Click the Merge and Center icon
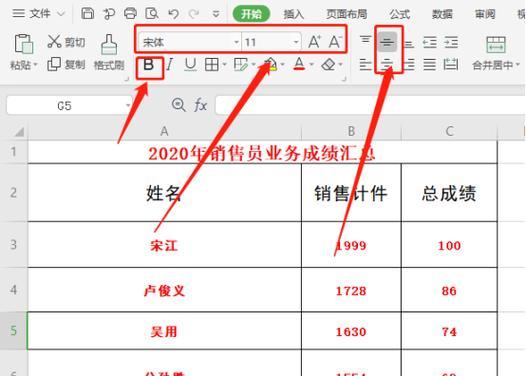The image size is (526, 376). (496, 45)
